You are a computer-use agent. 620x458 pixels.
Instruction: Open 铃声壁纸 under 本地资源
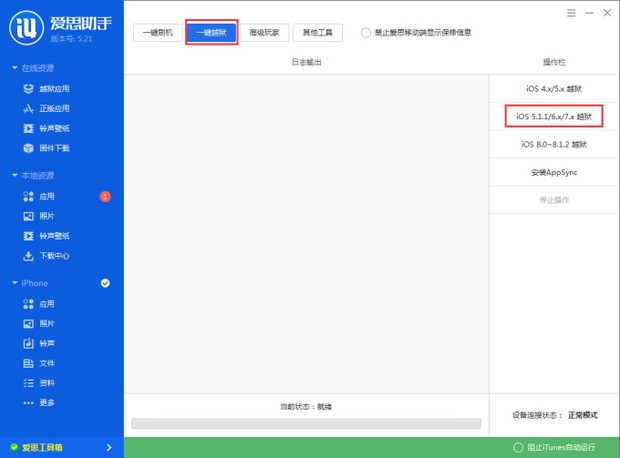pos(46,236)
